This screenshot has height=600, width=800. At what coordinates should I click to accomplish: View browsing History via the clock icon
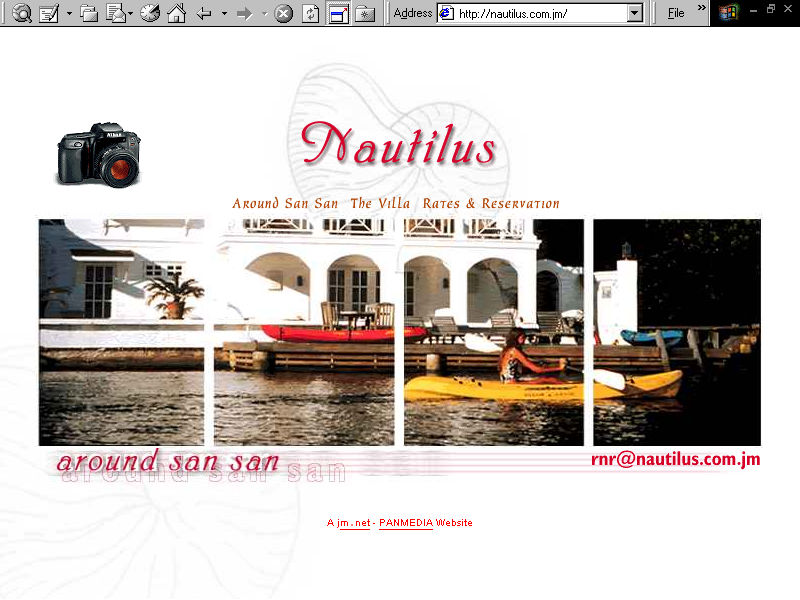148,14
